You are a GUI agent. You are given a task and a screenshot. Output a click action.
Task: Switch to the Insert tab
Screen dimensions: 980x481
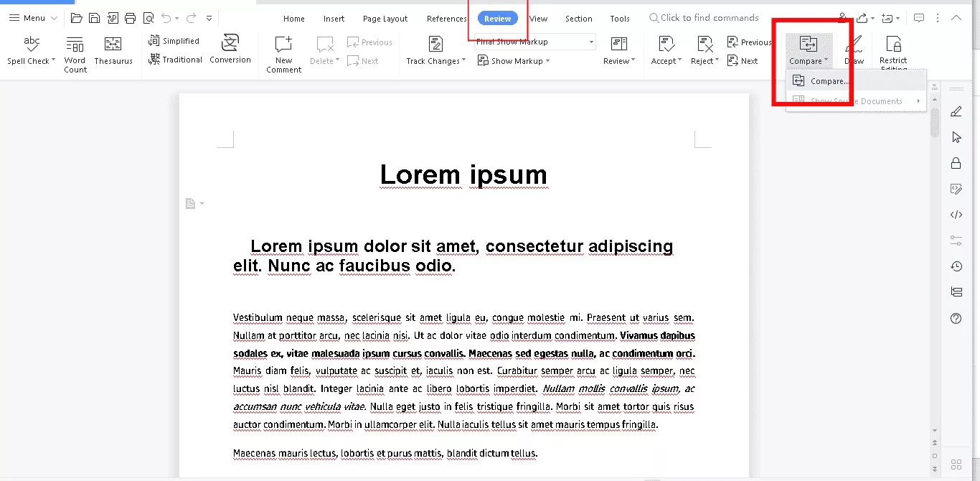coord(334,19)
